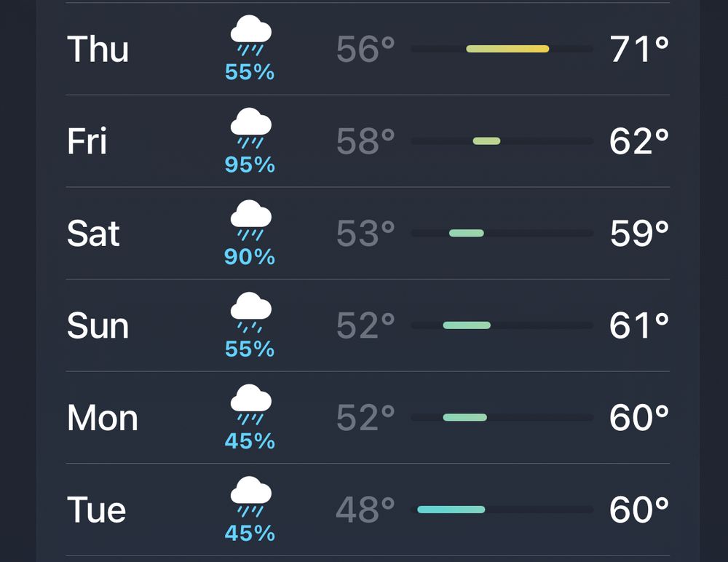Tap the Monday rain cloud icon
Screen dimensions: 728x562
[250, 404]
